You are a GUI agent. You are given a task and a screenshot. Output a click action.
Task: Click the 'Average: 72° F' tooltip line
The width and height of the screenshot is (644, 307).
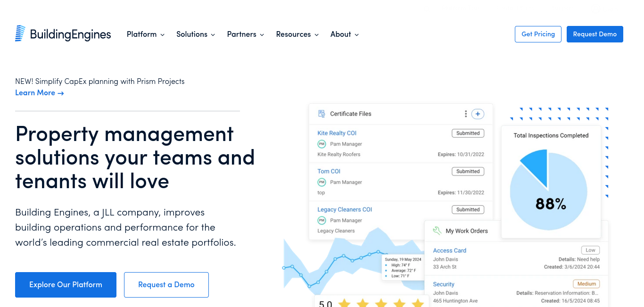tap(403, 271)
